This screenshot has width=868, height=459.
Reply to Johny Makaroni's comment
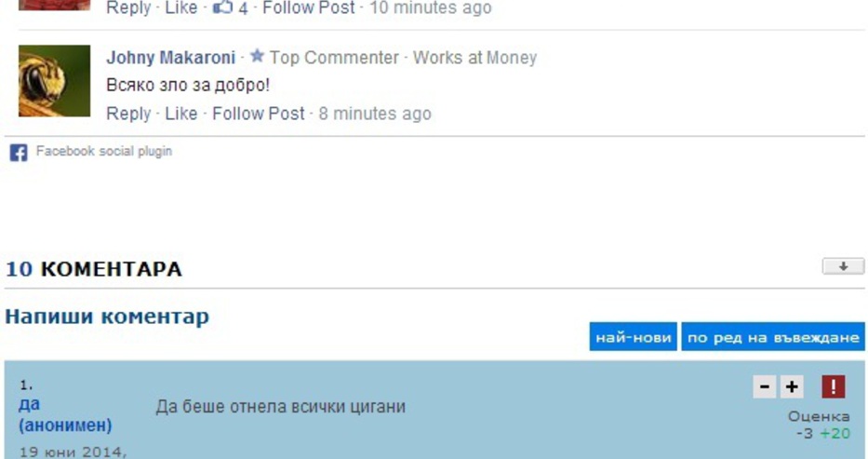128,114
